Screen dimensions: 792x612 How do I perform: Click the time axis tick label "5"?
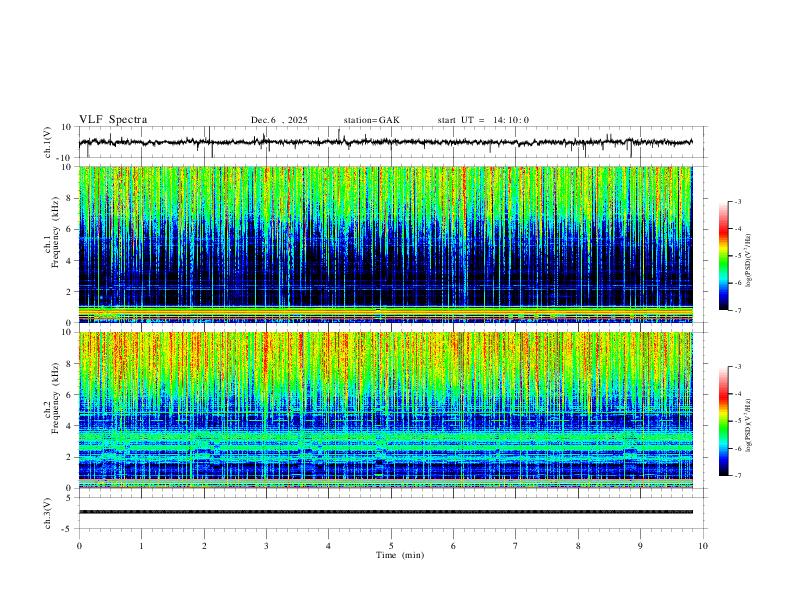click(x=391, y=546)
